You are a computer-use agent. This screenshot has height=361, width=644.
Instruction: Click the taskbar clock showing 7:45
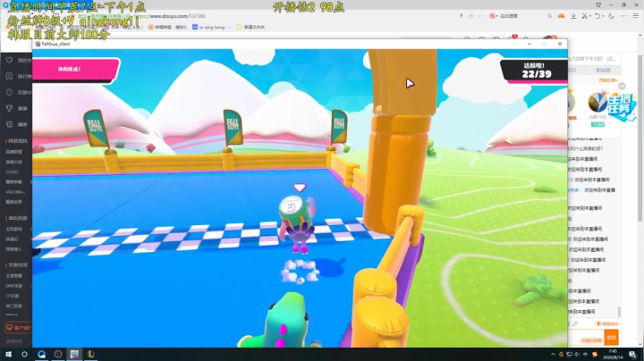pos(614,354)
